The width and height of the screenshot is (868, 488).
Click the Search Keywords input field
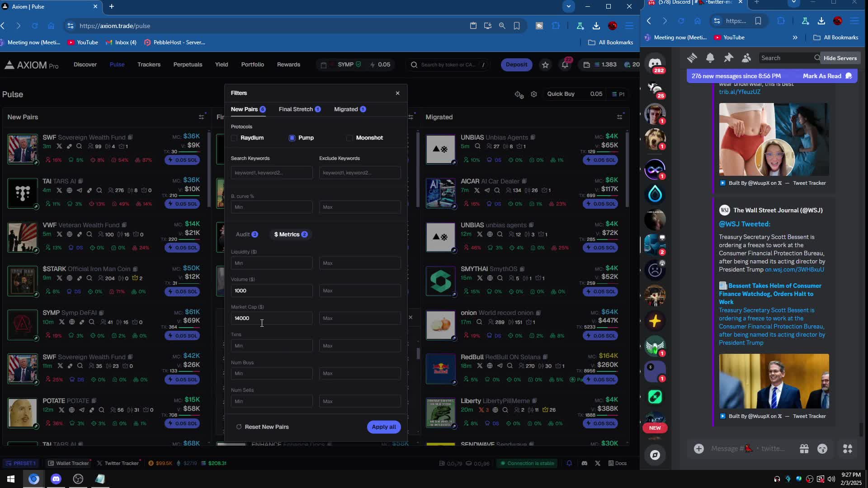pyautogui.click(x=271, y=173)
